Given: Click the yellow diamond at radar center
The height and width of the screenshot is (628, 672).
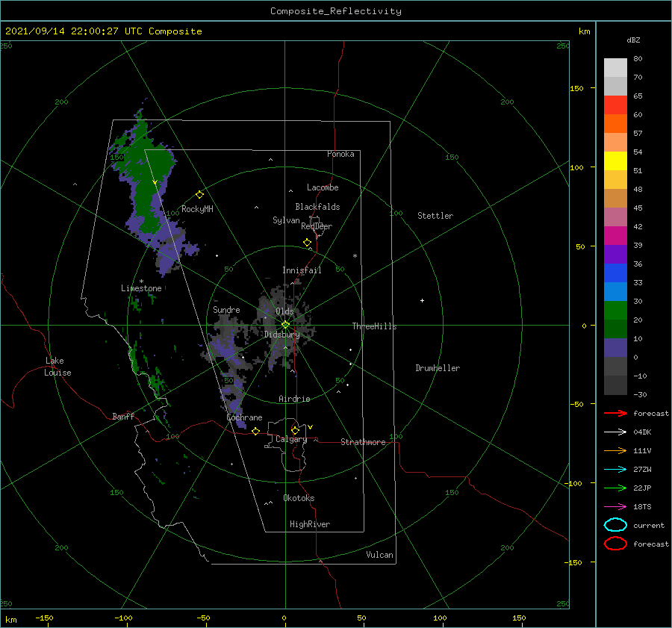Looking at the screenshot, I should (285, 325).
